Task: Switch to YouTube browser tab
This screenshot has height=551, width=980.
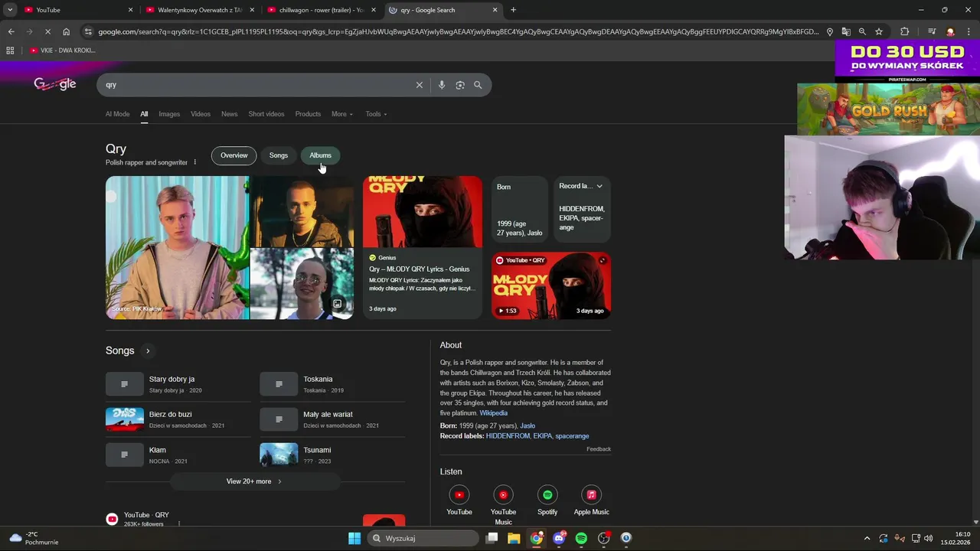Action: (x=77, y=10)
